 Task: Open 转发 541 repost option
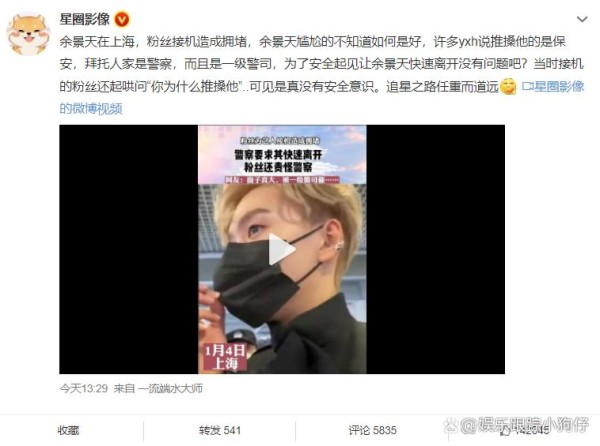click(220, 430)
